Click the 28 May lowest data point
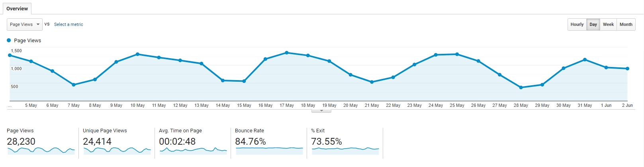644x167 pixels. pos(521,87)
